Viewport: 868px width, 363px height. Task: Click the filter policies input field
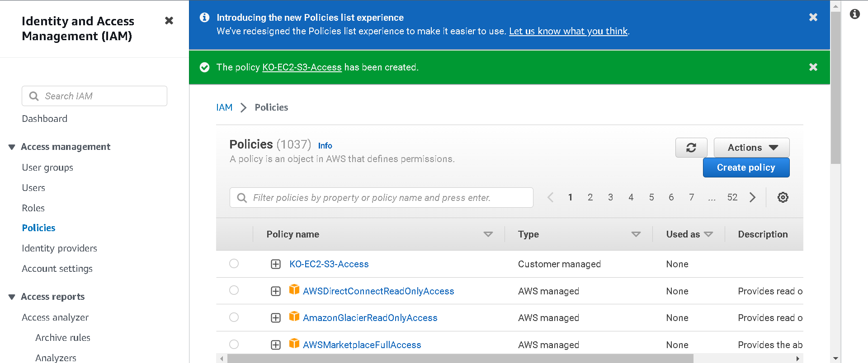(382, 198)
